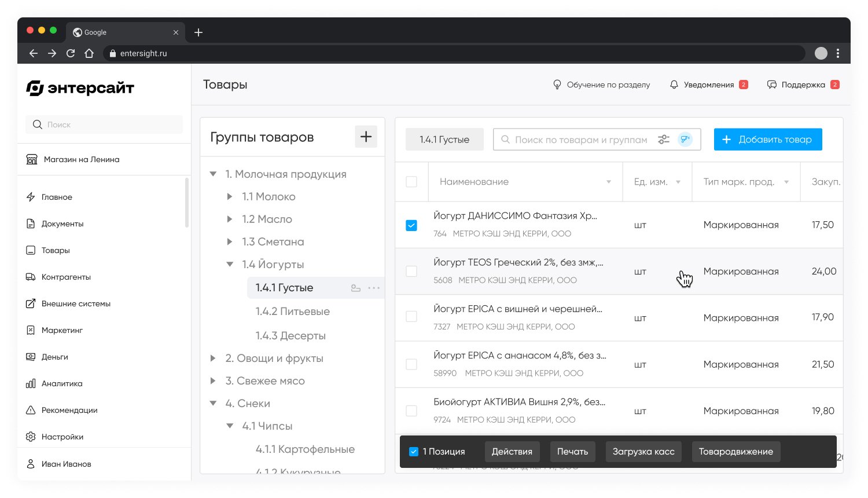
Task: Open three-dots menu for 1.4.1 Густые
Action: (374, 288)
